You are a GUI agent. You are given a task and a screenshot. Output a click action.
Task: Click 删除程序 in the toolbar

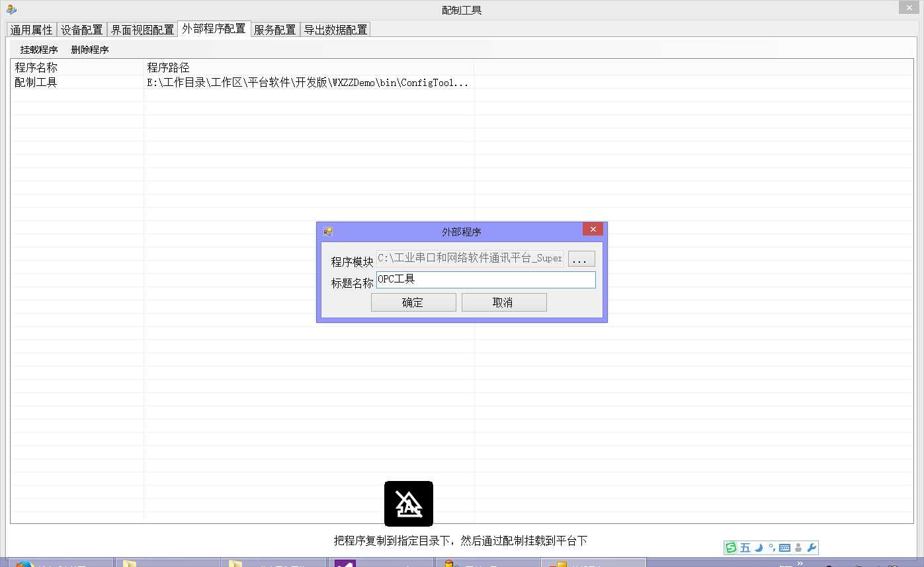[90, 50]
